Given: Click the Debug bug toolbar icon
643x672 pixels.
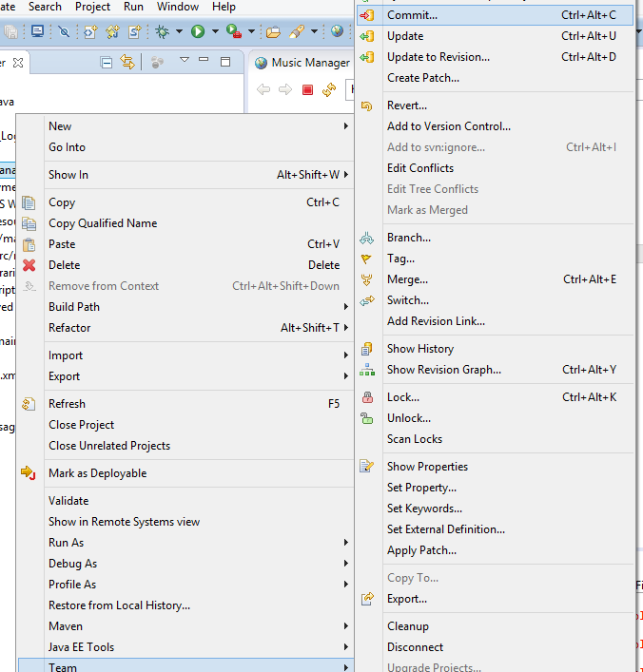Looking at the screenshot, I should [162, 31].
